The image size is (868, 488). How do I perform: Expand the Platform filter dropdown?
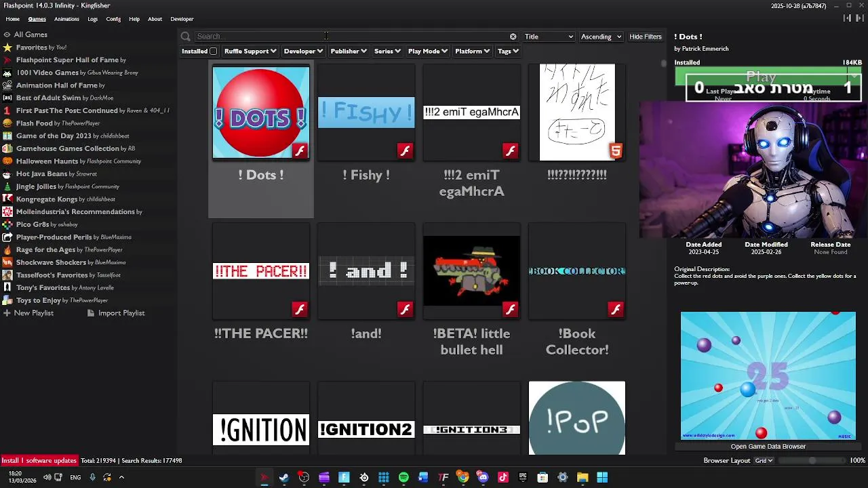tap(472, 52)
